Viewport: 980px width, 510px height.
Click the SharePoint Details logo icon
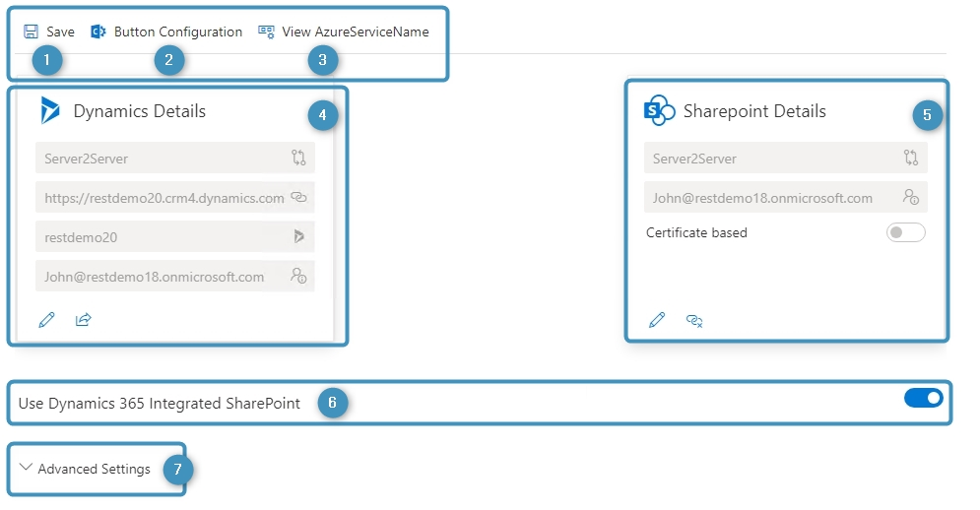(x=659, y=110)
